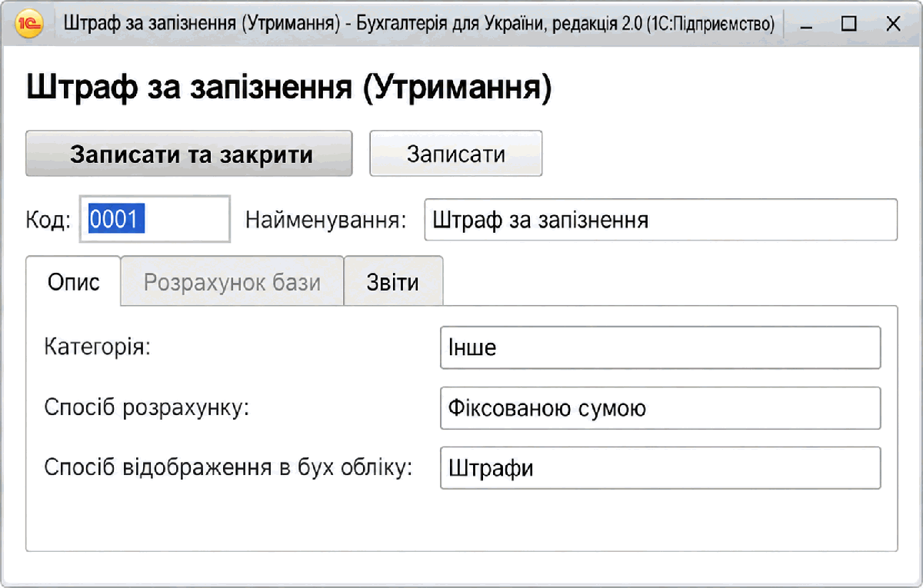Click the window title bar text
This screenshot has width=923, height=588.
point(419,24)
